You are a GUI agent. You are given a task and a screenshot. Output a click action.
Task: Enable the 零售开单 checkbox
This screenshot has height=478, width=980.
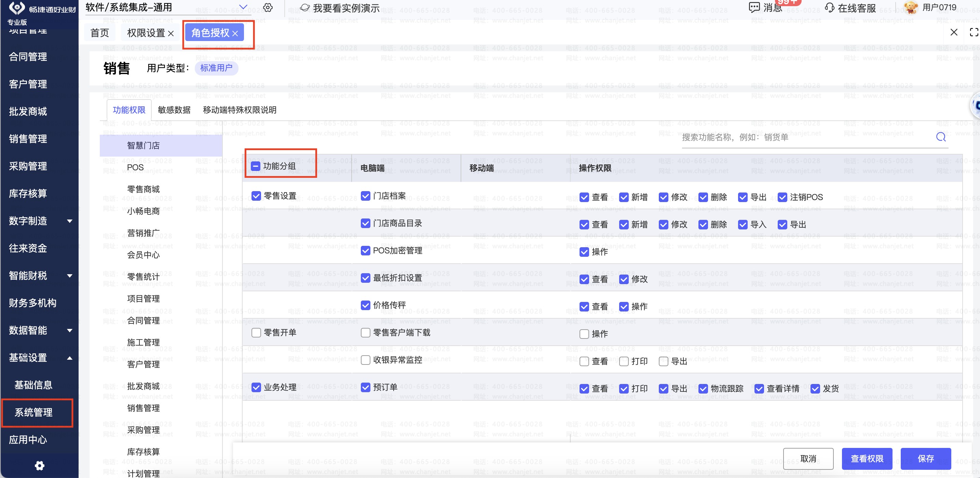(256, 333)
